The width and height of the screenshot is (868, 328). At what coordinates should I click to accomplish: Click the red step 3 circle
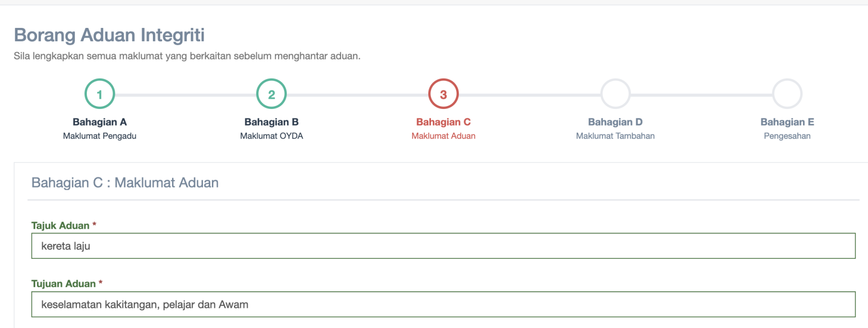pos(443,94)
